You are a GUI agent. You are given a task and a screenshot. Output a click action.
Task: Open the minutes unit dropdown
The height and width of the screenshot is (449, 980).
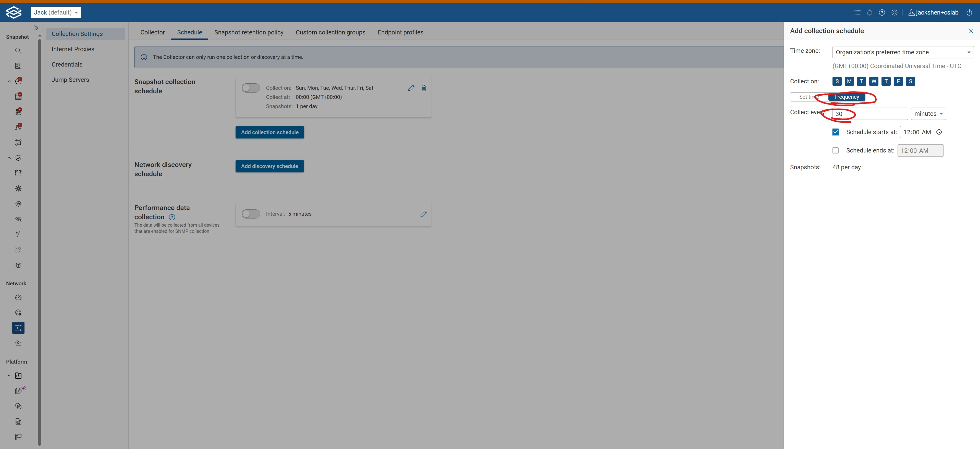[928, 114]
